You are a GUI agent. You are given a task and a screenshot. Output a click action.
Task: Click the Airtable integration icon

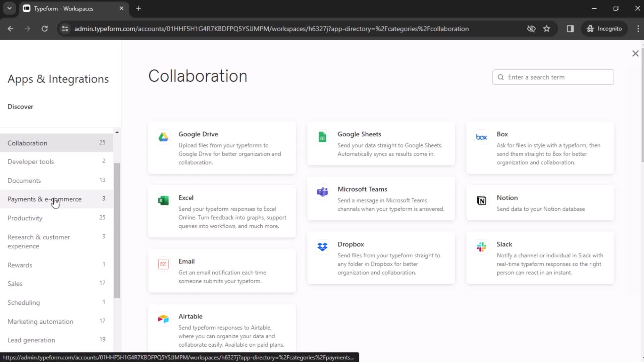pyautogui.click(x=163, y=319)
